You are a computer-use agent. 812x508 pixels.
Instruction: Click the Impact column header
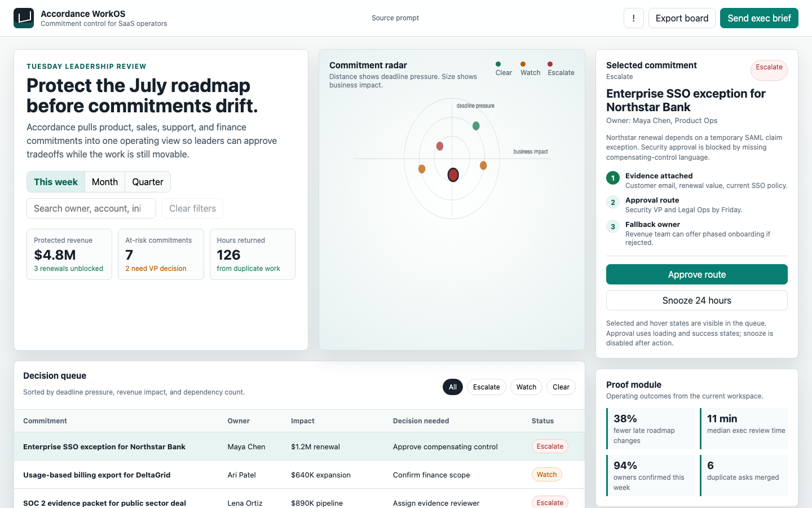tap(303, 421)
